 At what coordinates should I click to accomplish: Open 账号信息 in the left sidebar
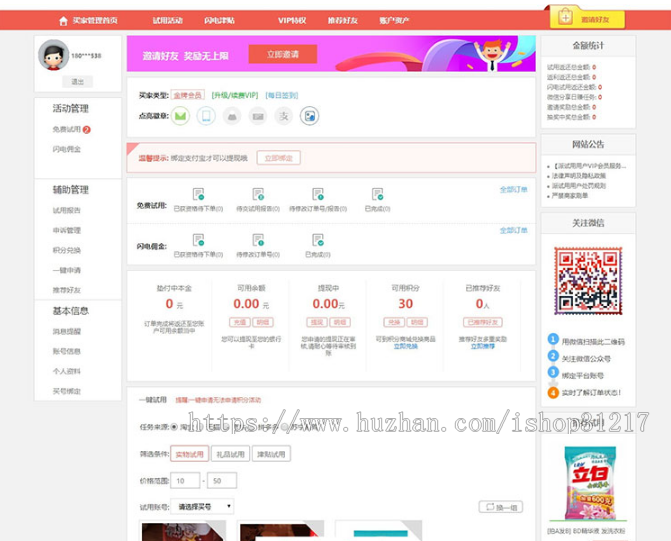(67, 351)
